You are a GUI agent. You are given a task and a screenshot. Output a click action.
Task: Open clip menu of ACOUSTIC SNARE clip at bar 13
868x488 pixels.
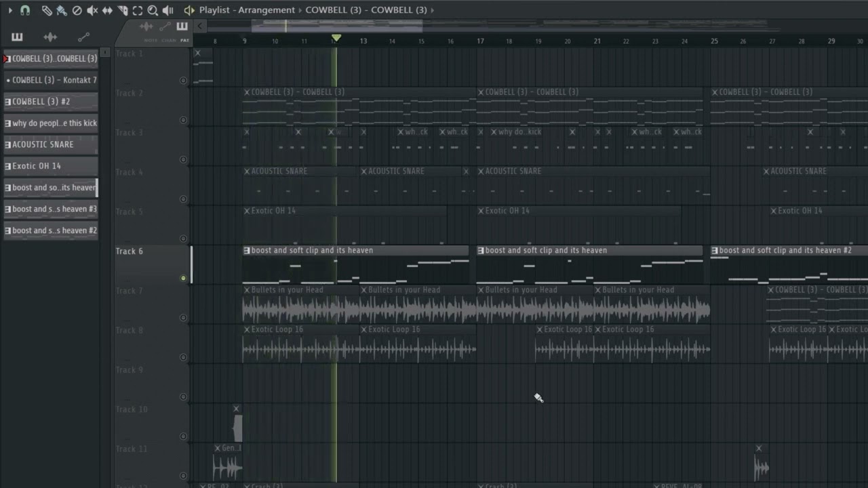click(x=363, y=171)
